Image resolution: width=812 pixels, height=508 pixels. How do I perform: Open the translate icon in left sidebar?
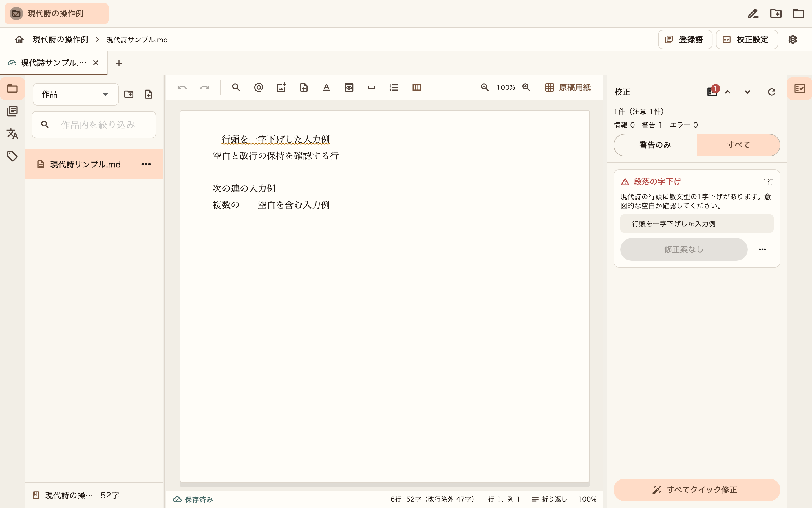pos(12,134)
